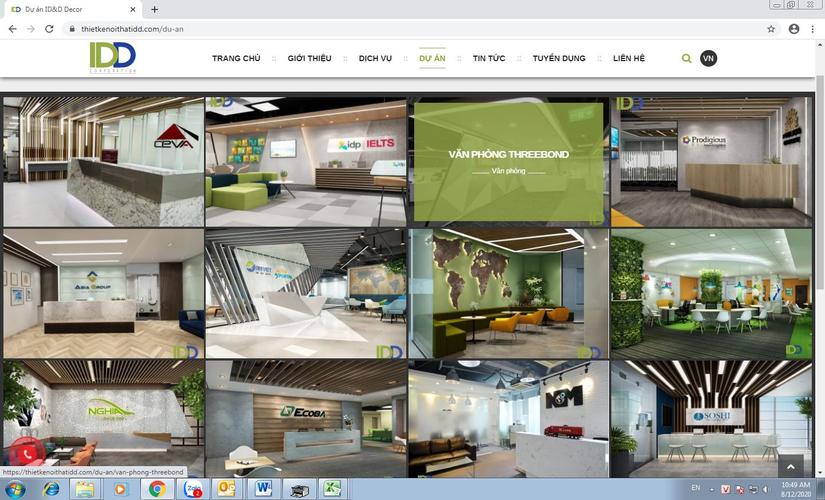
Task: Reload the page
Action: coord(51,29)
